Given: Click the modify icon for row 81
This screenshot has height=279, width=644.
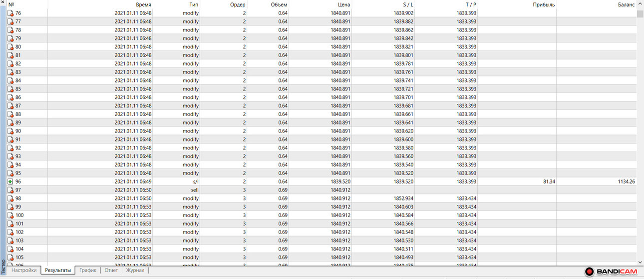Looking at the screenshot, I should tap(10, 55).
